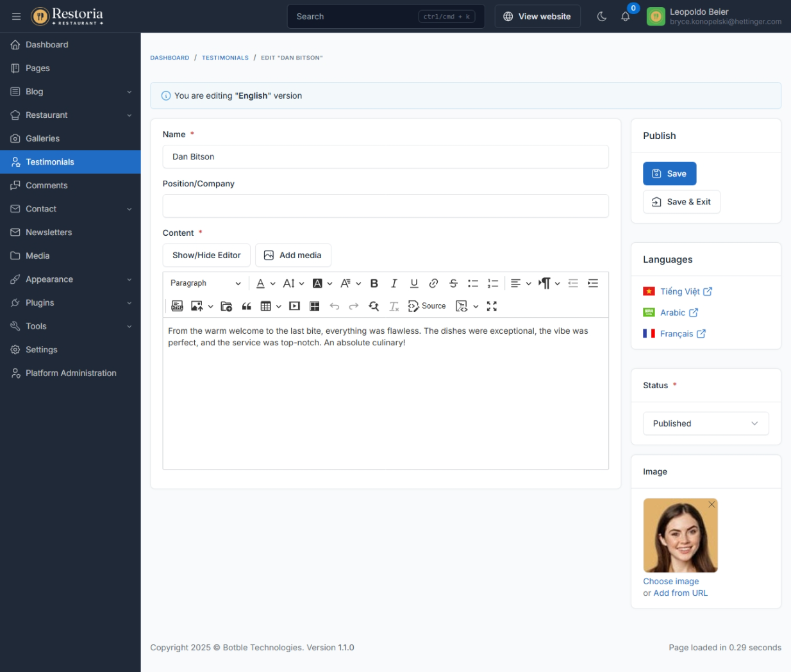Click the Position/Company input field
The image size is (791, 672).
[x=385, y=206]
